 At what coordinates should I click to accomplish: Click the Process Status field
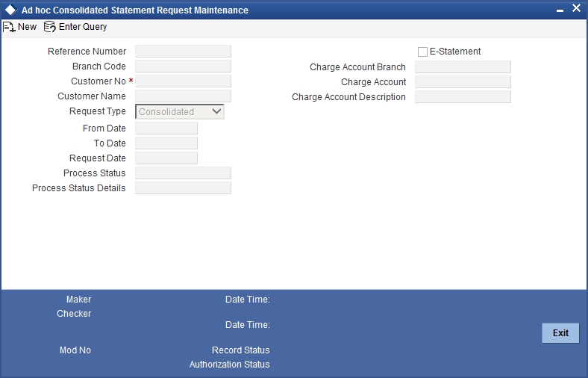coord(183,173)
